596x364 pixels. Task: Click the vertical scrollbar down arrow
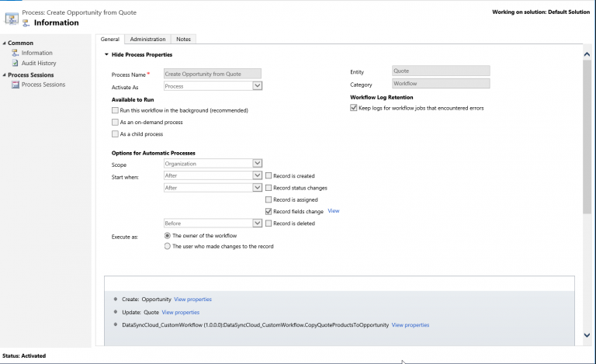(587, 335)
